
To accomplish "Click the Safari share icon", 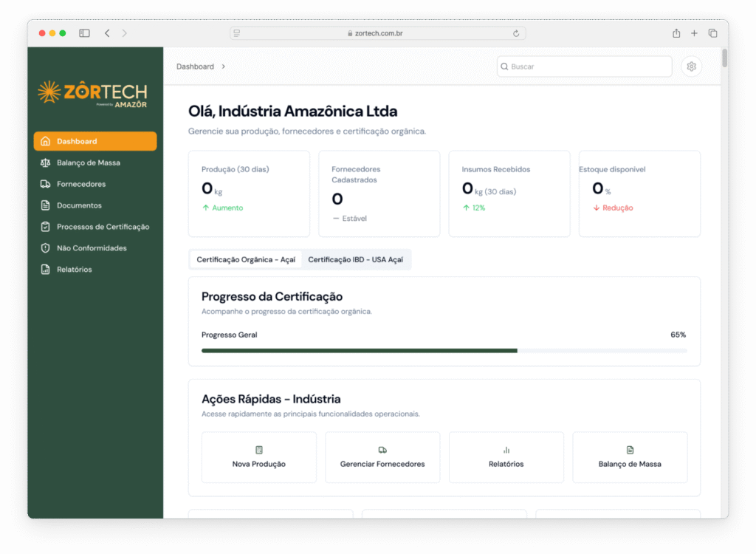I will tap(676, 33).
